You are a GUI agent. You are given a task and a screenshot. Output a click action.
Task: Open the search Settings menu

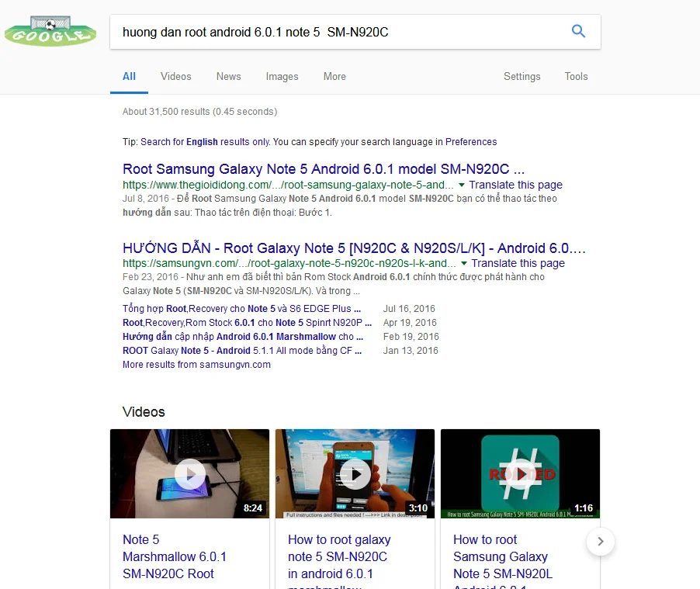coord(522,76)
